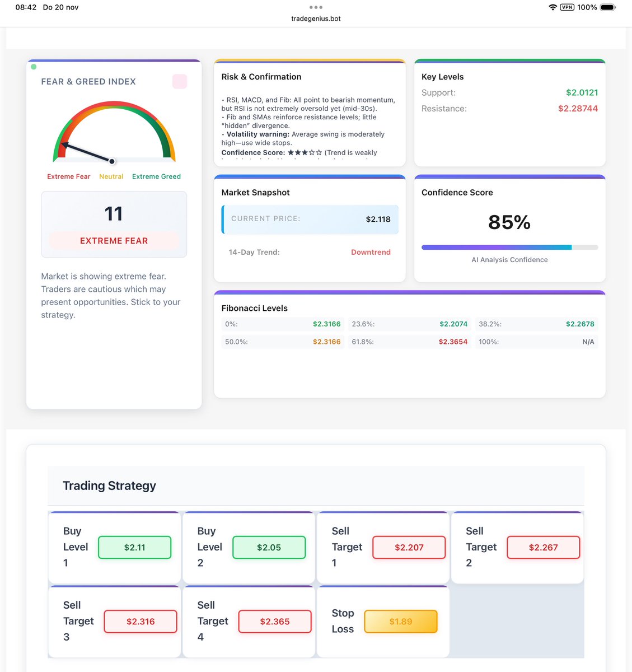632x672 pixels.
Task: Click the Extreme Fear gauge label
Action: tap(68, 176)
